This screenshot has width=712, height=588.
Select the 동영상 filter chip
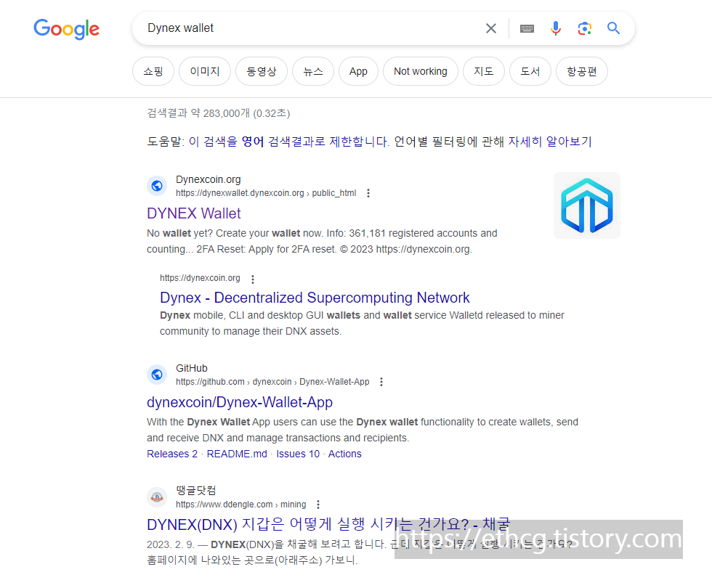[262, 71]
